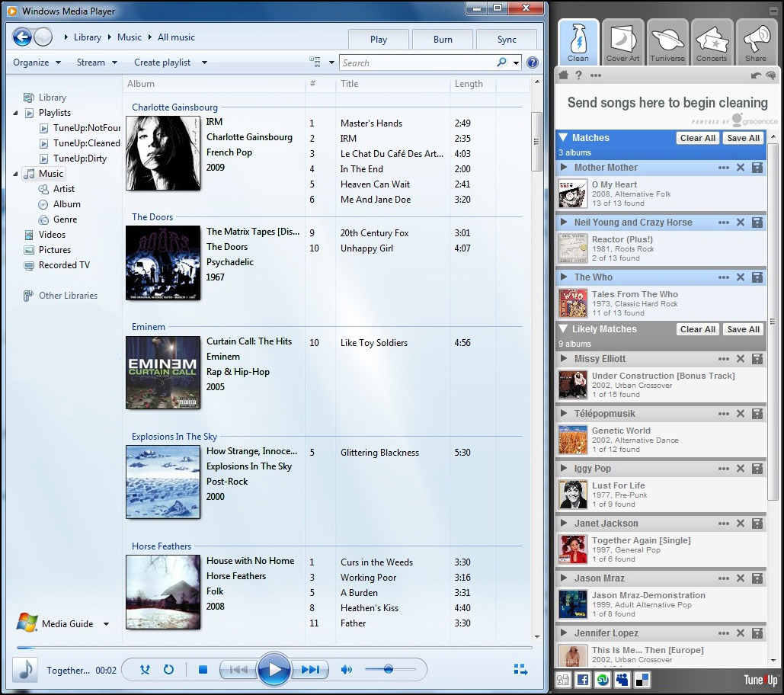Click the TuneUp undo arrow icon
Viewport: 784px width, 695px height.
[756, 75]
